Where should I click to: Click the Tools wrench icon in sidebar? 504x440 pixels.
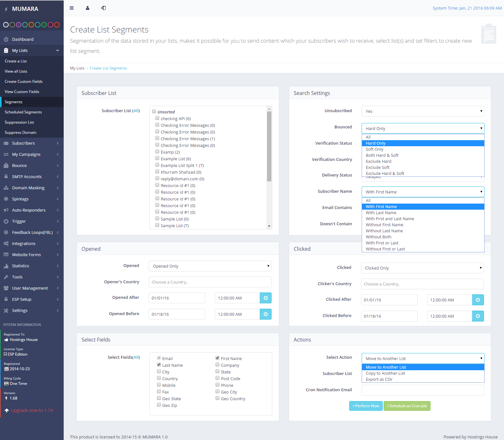click(6, 277)
